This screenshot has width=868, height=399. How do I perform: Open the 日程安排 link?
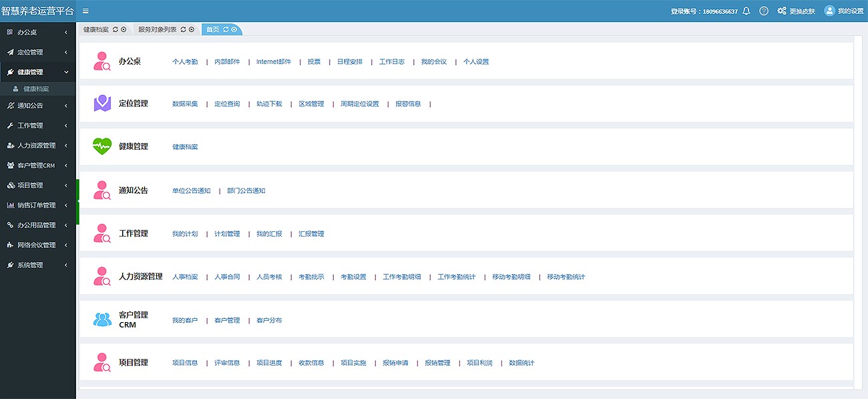pyautogui.click(x=350, y=61)
